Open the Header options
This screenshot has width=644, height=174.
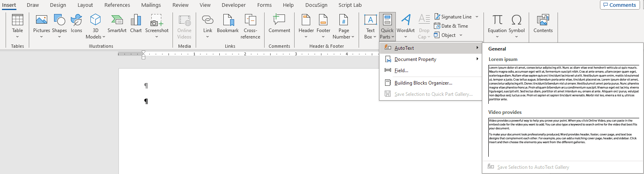click(306, 26)
